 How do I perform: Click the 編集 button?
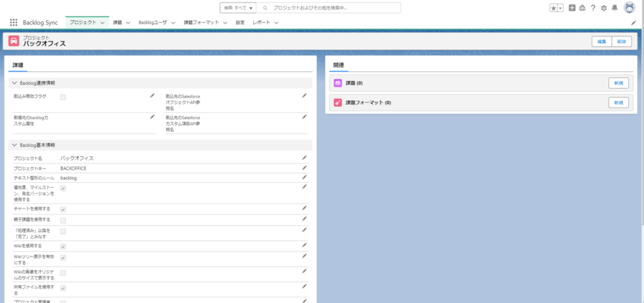pyautogui.click(x=602, y=41)
